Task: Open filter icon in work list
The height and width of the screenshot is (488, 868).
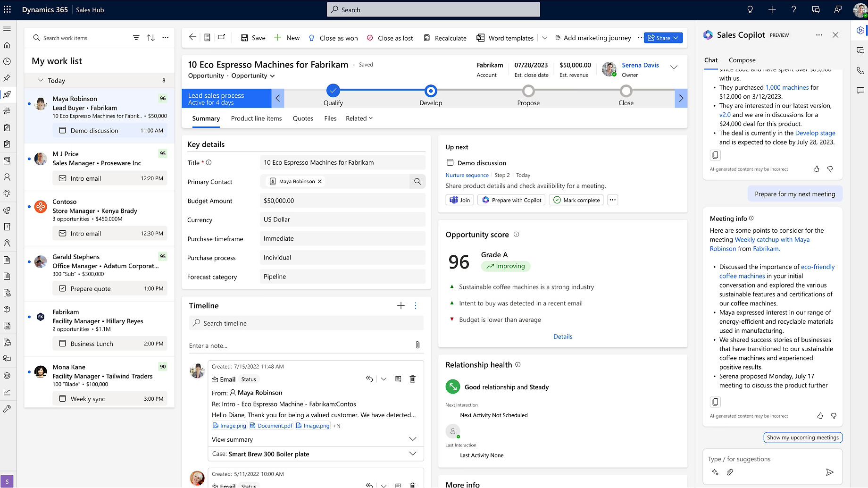Action: [136, 38]
